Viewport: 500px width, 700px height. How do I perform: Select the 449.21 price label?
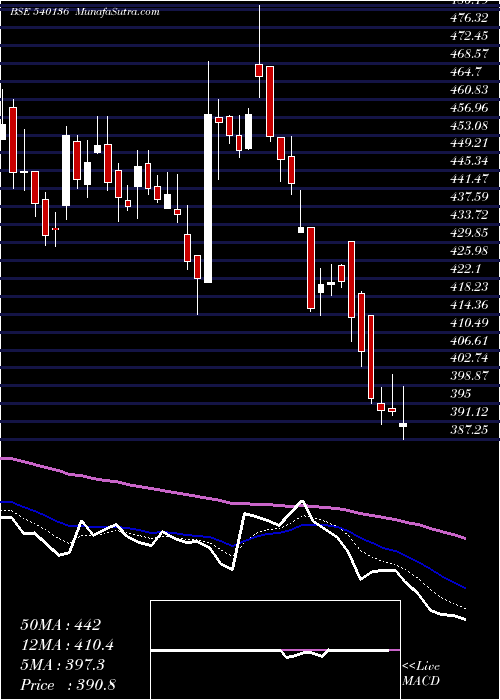pos(468,143)
